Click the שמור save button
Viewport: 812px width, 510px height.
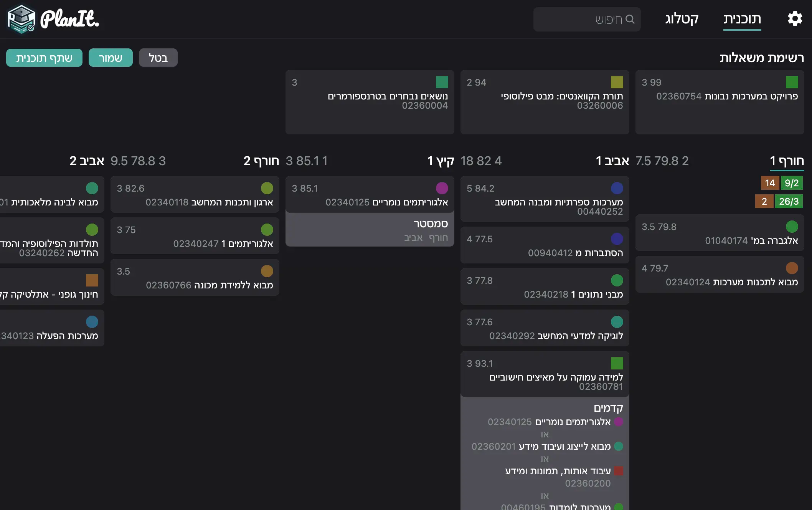click(111, 58)
